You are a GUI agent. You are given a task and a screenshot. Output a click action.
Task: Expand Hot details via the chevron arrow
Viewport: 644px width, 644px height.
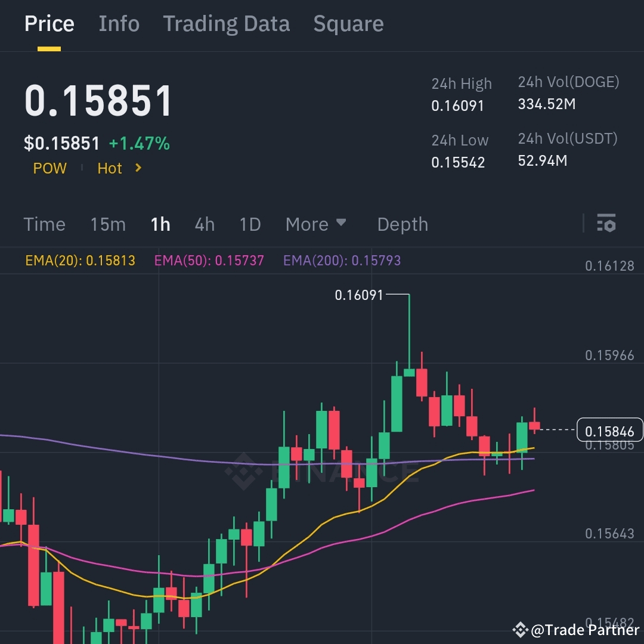click(137, 168)
